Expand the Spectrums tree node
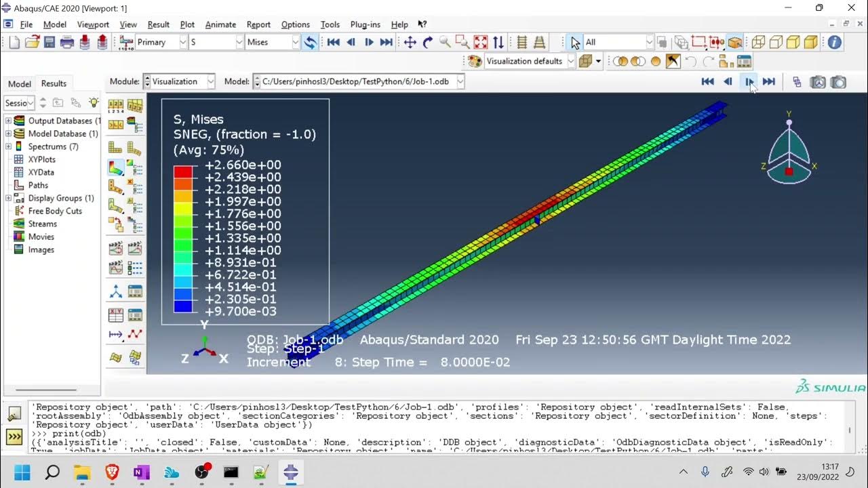This screenshot has height=488, width=868. pos(9,146)
